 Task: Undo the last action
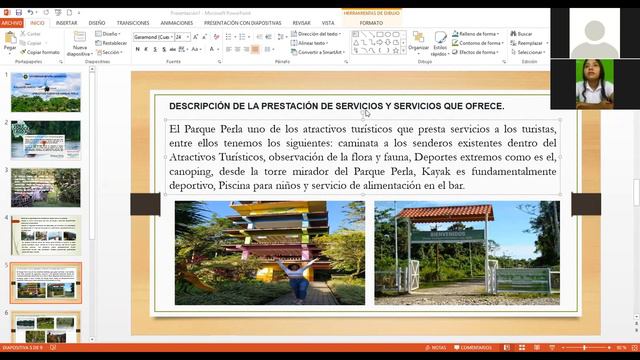click(x=30, y=13)
